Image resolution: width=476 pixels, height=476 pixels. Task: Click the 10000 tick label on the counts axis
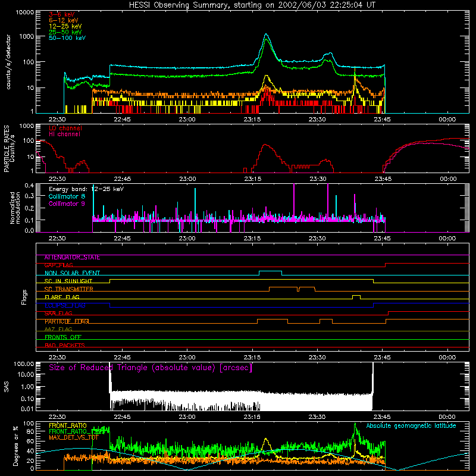coord(24,12)
